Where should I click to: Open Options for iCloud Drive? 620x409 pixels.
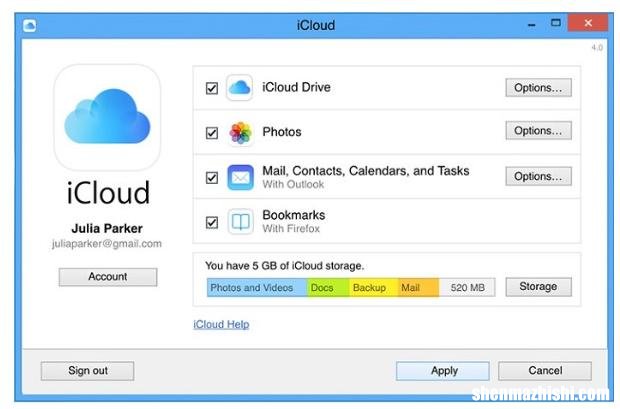(x=539, y=87)
